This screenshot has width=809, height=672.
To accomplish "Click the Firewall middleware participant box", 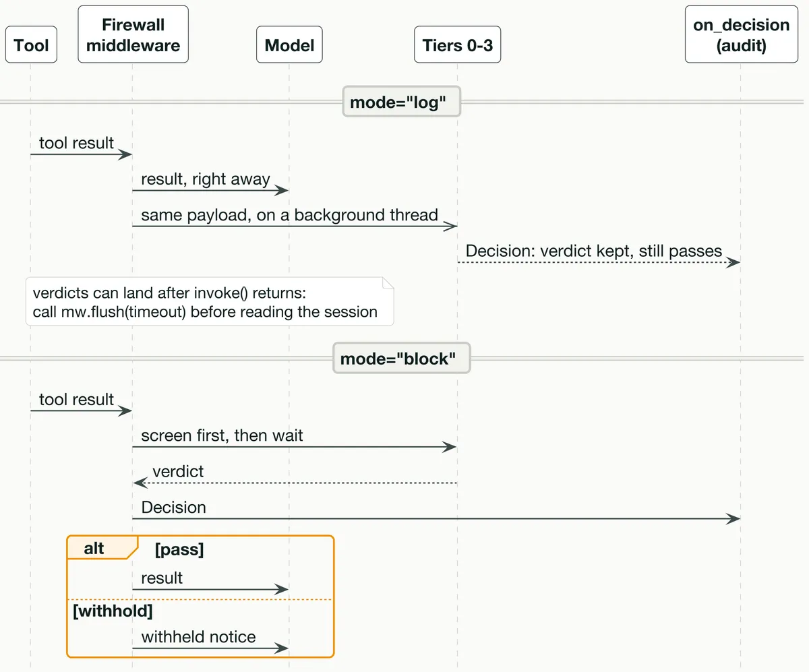I will point(132,34).
